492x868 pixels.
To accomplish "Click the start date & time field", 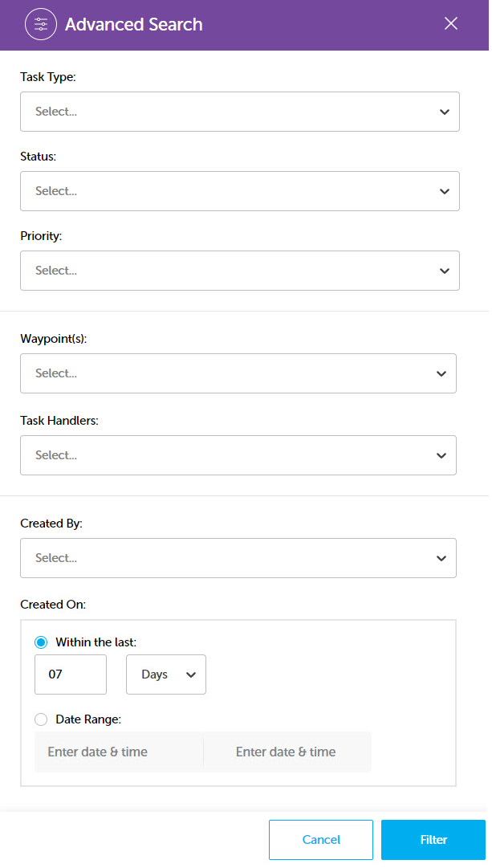I will 119,752.
